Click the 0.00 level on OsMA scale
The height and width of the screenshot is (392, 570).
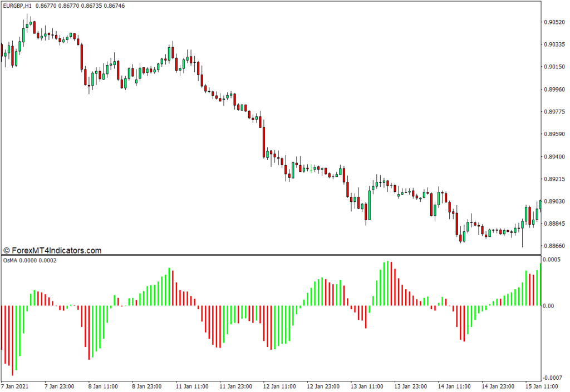coord(549,306)
